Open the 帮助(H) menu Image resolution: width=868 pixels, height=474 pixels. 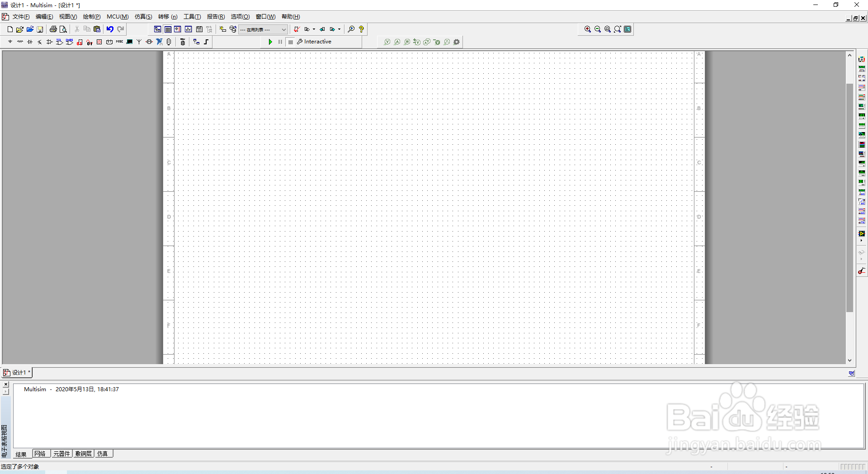click(x=291, y=17)
